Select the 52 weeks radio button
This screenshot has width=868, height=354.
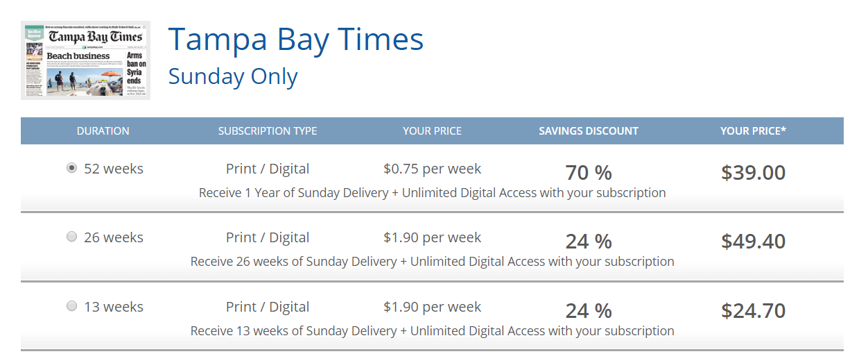[71, 168]
